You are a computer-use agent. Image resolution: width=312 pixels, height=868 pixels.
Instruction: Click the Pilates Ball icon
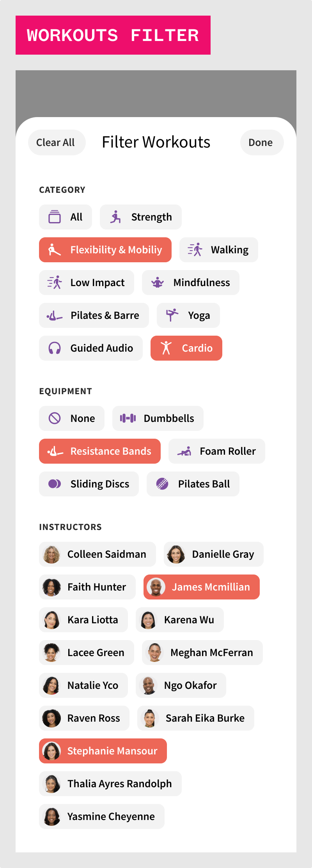pos(162,484)
